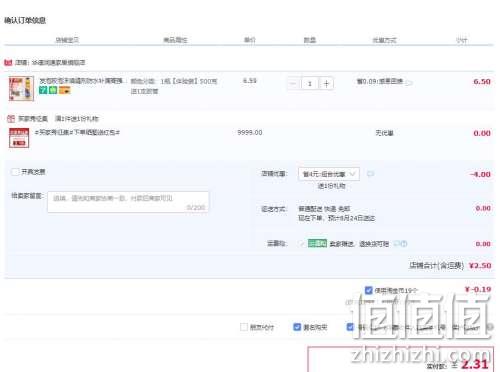Image resolution: width=500 pixels, height=372 pixels.
Task: Open the product thumbnail image
Action: click(21, 88)
